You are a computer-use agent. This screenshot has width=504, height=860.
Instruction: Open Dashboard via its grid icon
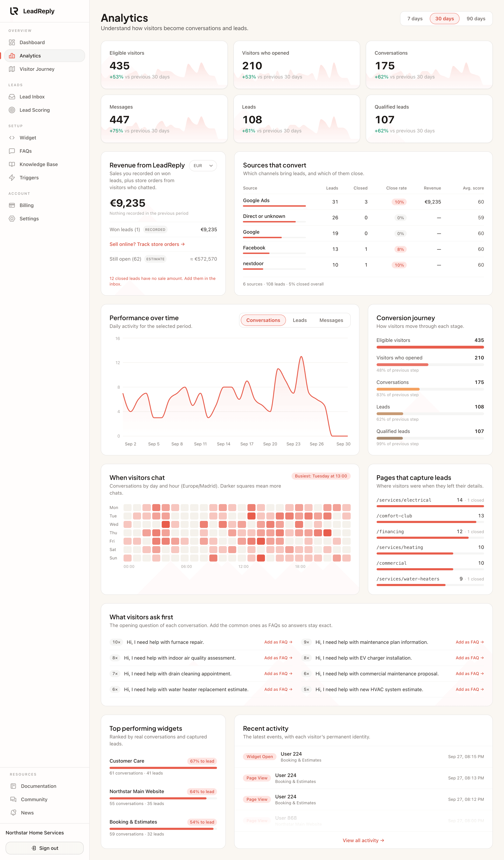coord(12,42)
